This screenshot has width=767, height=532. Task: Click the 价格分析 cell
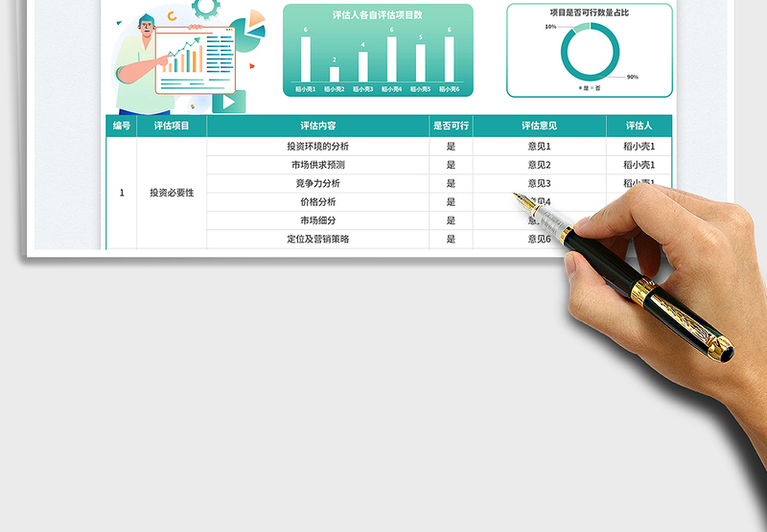click(x=318, y=202)
